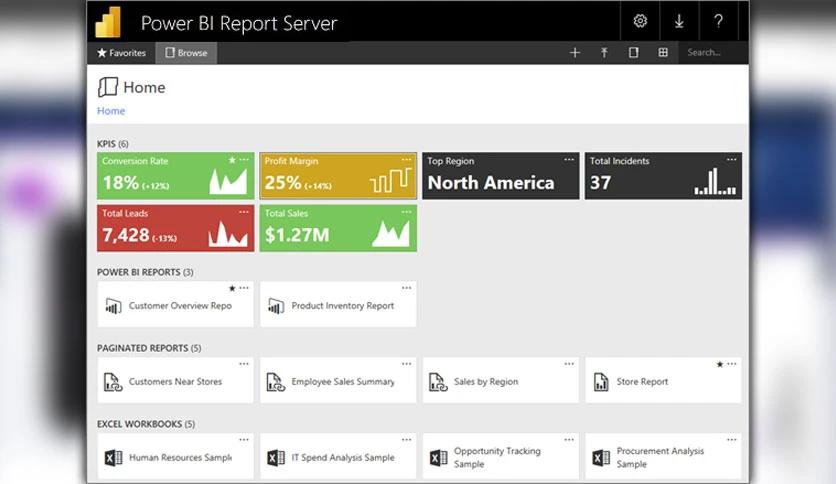Click the grid view icon beside Search
This screenshot has height=484, width=836.
[x=662, y=53]
